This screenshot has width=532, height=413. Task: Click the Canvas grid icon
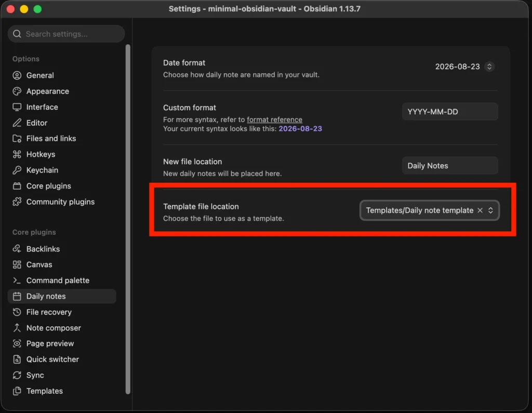coord(17,265)
